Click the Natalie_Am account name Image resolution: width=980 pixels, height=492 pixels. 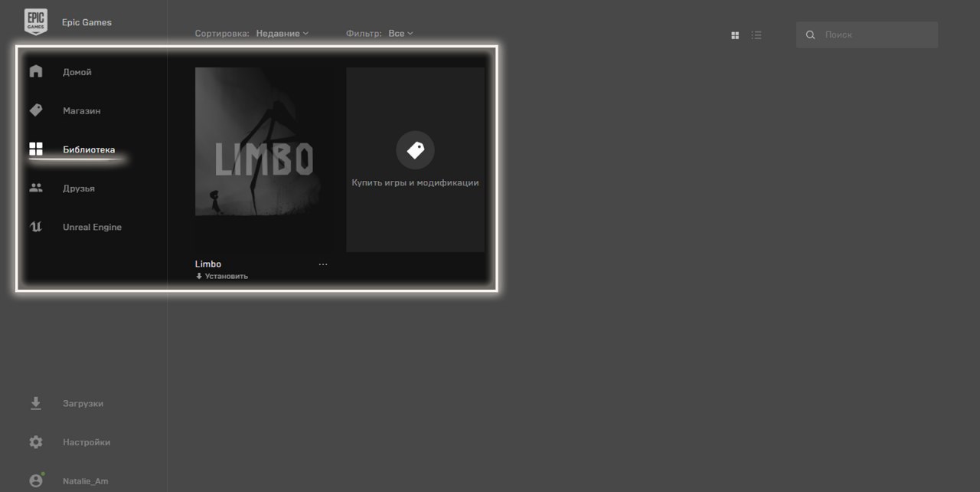coord(85,481)
